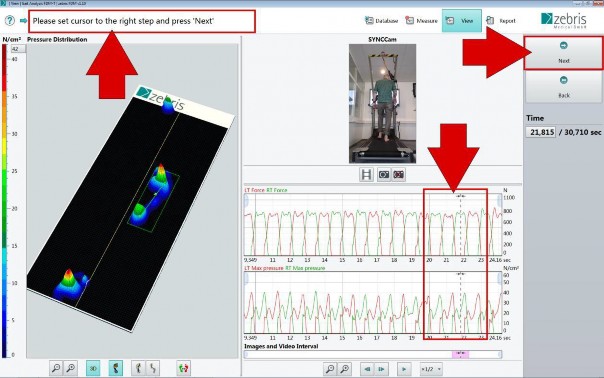Click the 'Pressure Distribution' heading

[57, 39]
